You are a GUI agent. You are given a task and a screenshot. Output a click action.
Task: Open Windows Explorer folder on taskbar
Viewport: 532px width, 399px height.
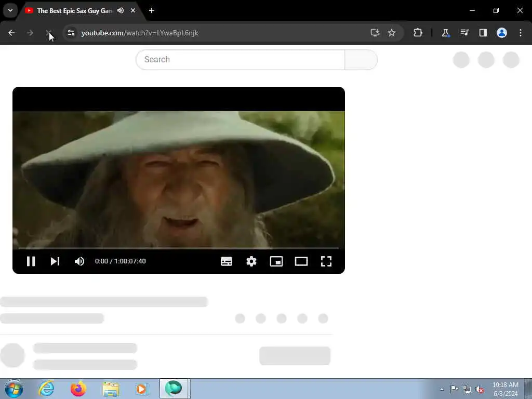pyautogui.click(x=111, y=389)
